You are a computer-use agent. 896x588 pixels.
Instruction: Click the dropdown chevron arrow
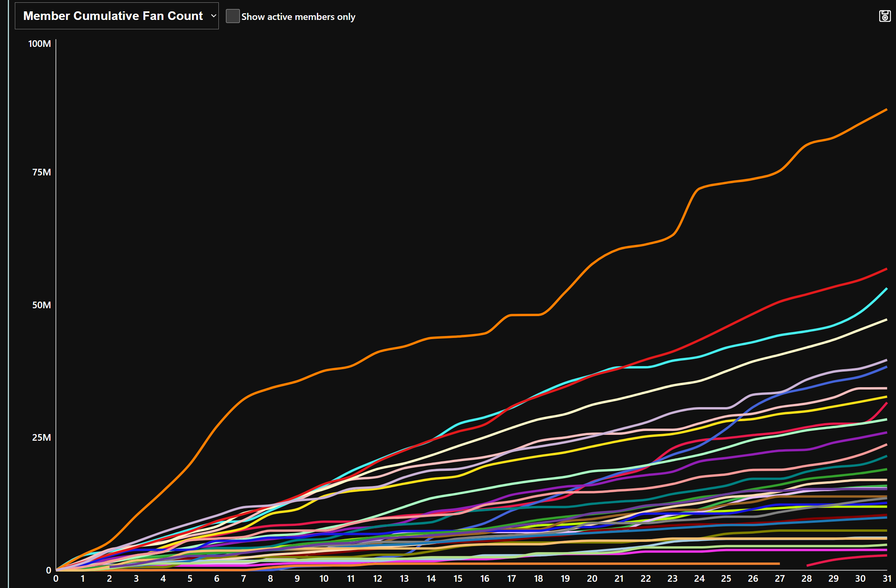coord(213,16)
